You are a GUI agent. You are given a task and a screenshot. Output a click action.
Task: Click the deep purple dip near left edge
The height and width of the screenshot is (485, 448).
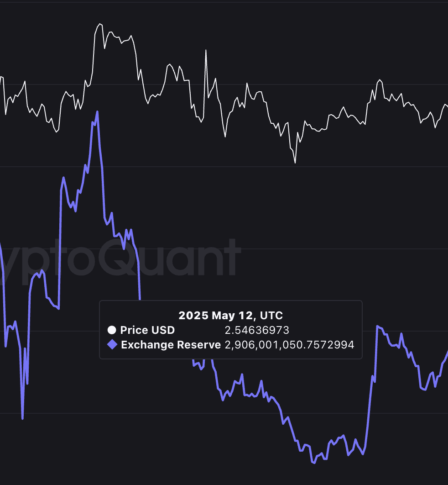click(x=22, y=418)
